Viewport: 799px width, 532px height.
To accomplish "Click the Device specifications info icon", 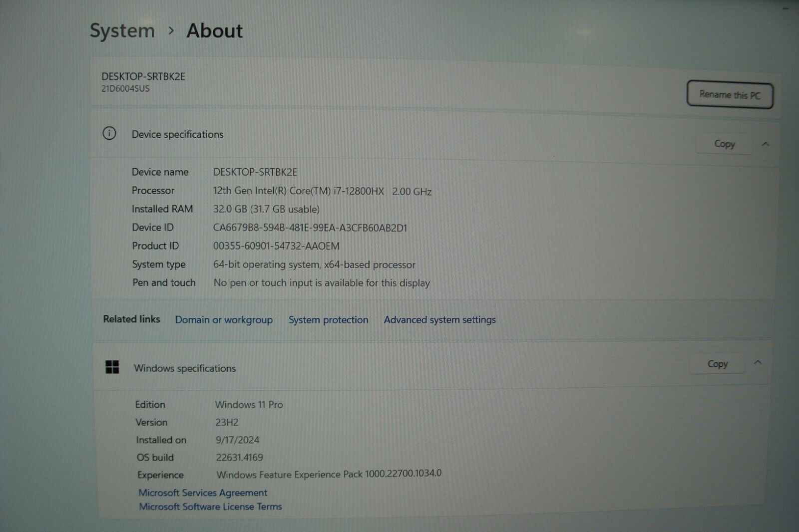I will (109, 133).
